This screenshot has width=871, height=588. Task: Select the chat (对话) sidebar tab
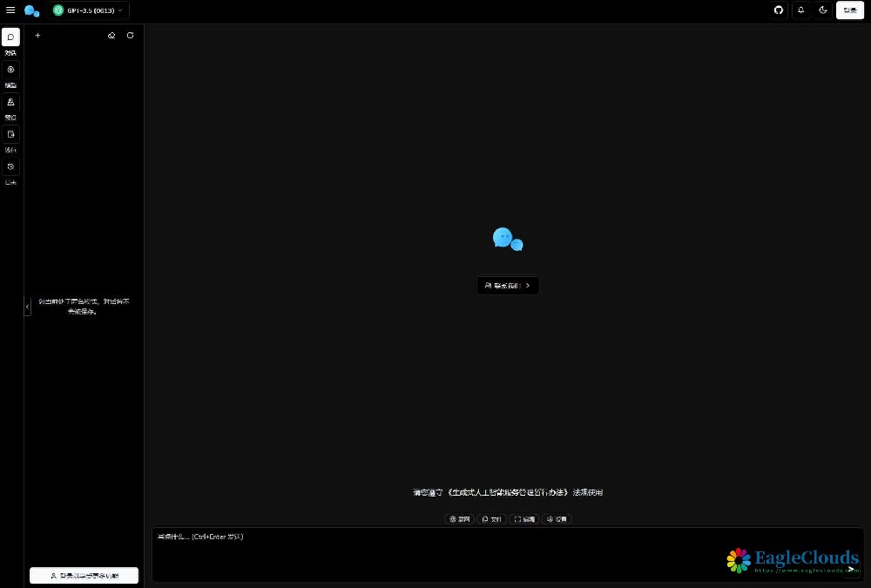pyautogui.click(x=10, y=37)
